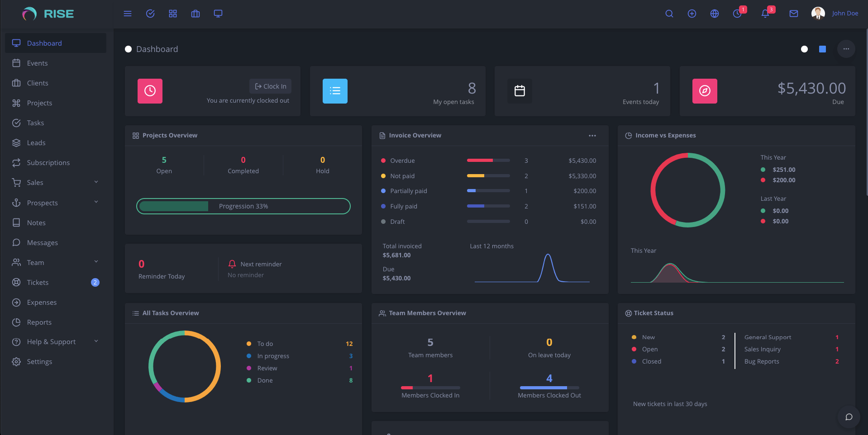Screen dimensions: 868x435
Task: Open John Doe user profile menu
Action: point(835,14)
